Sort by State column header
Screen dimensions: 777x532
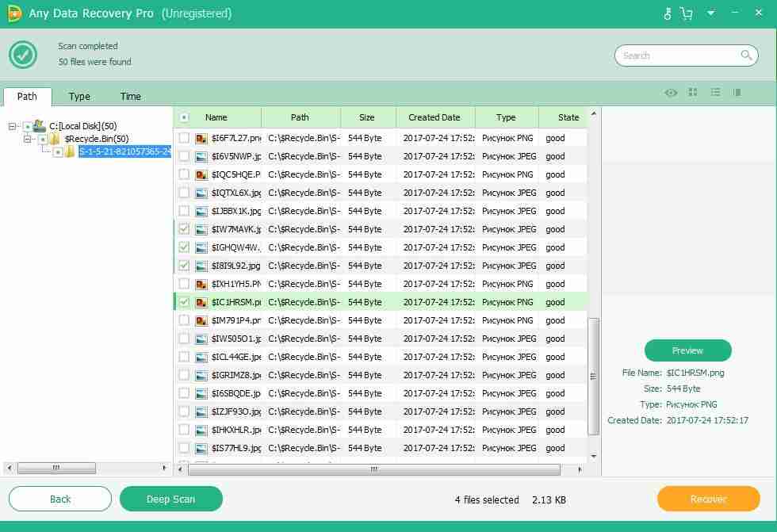[x=568, y=117]
